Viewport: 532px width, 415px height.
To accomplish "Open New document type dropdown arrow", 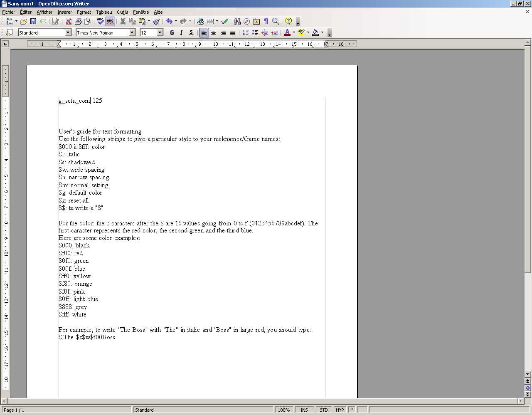I will (16, 21).
